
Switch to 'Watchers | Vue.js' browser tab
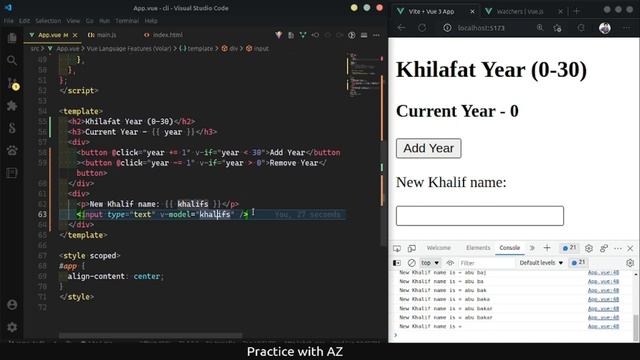520,11
